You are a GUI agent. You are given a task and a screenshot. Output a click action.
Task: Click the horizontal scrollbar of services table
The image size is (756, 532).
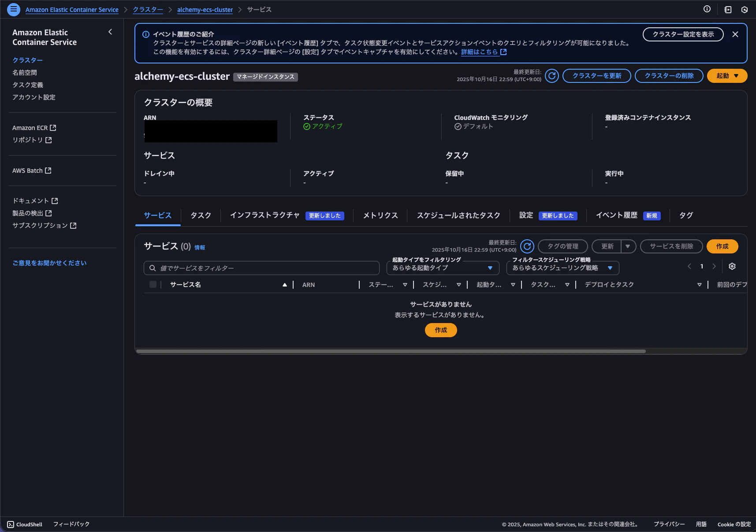point(391,351)
